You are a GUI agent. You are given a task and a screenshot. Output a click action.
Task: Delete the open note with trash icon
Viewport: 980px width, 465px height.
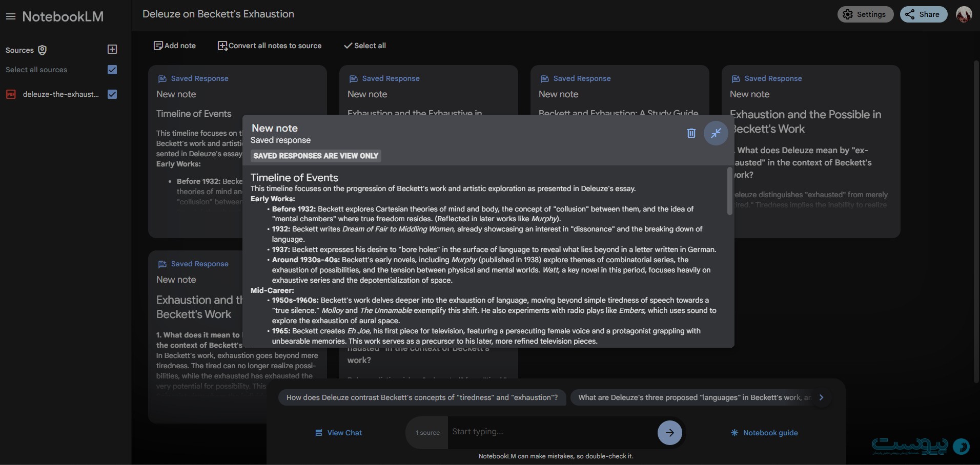[691, 133]
